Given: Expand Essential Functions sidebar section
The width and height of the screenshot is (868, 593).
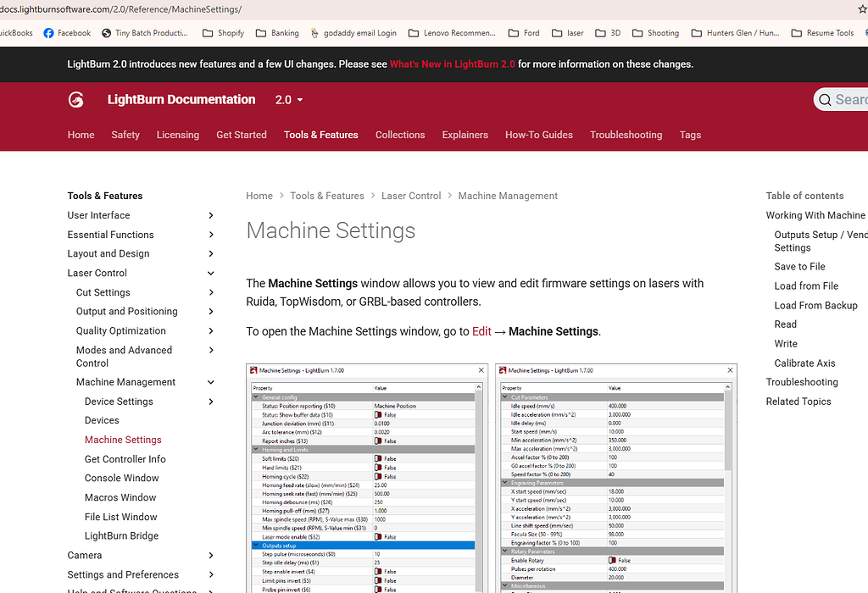Looking at the screenshot, I should 211,235.
